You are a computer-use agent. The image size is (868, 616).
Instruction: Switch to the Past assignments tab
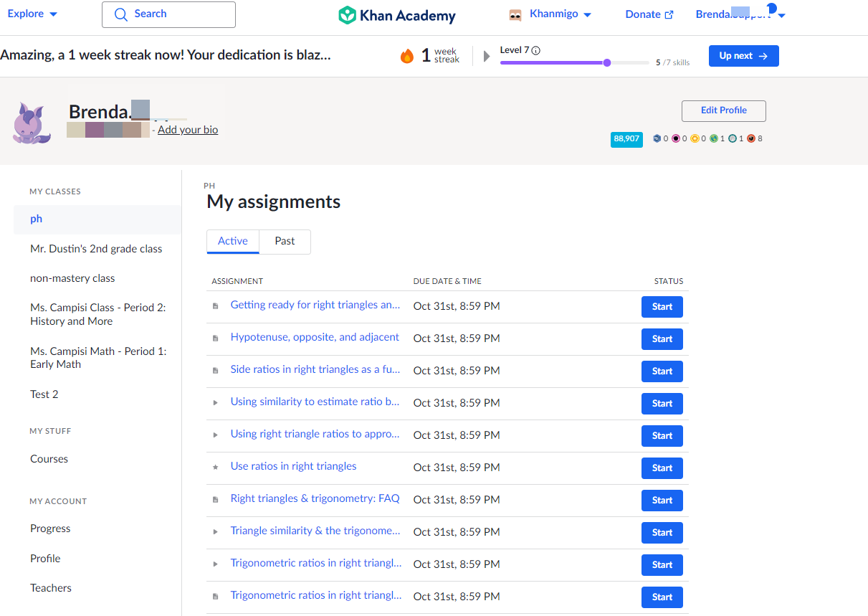pos(285,242)
